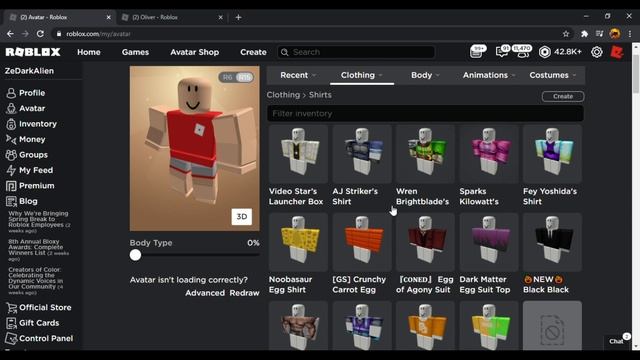Toggle the 3D avatar view button

[242, 217]
